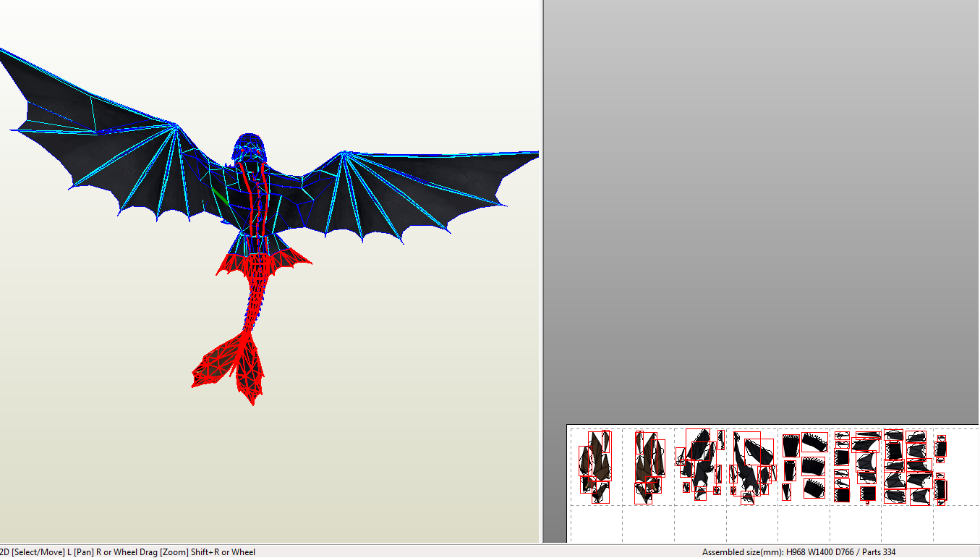Click the Parts 334 count in the status bar

882,551
